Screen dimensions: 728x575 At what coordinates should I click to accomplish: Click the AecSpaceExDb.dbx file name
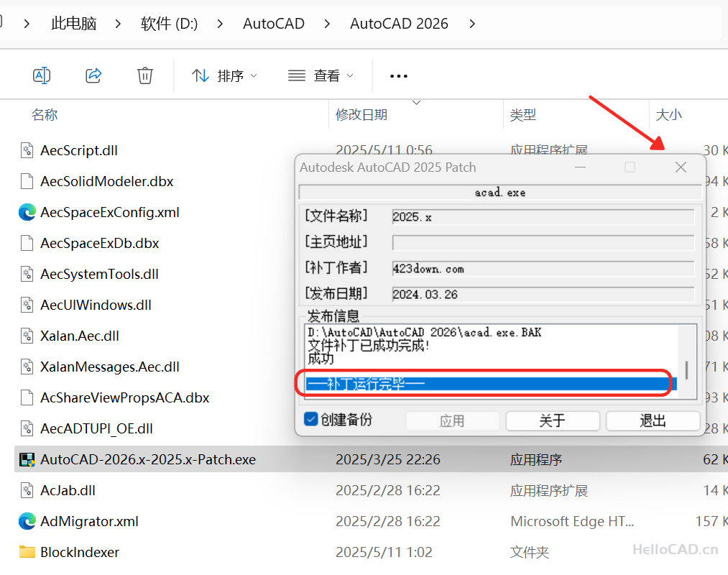click(x=100, y=243)
